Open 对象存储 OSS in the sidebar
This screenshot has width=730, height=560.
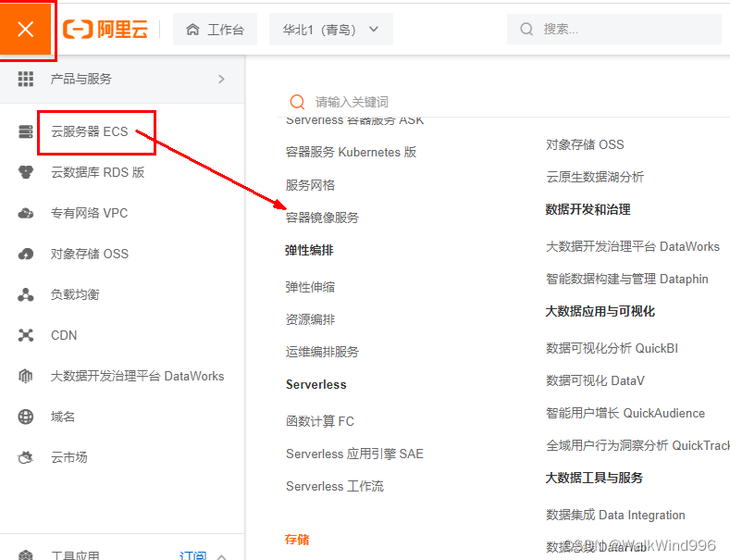[90, 254]
